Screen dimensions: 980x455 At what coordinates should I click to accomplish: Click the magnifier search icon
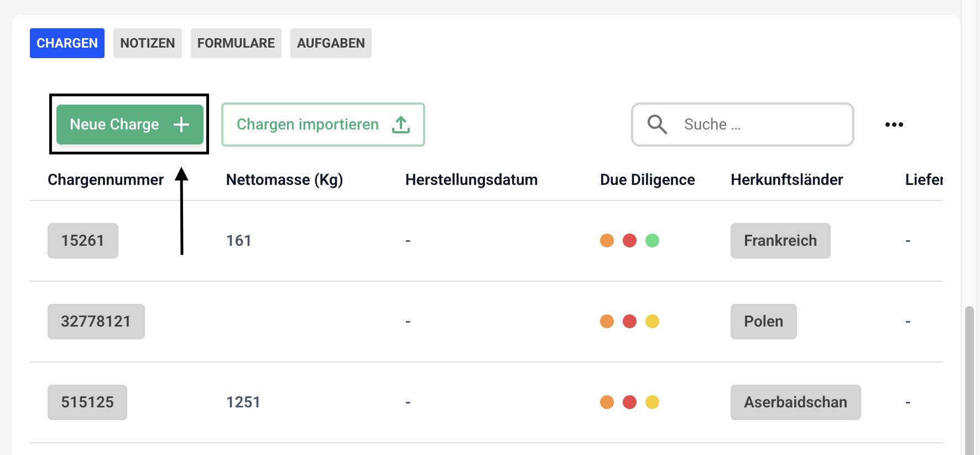point(657,125)
